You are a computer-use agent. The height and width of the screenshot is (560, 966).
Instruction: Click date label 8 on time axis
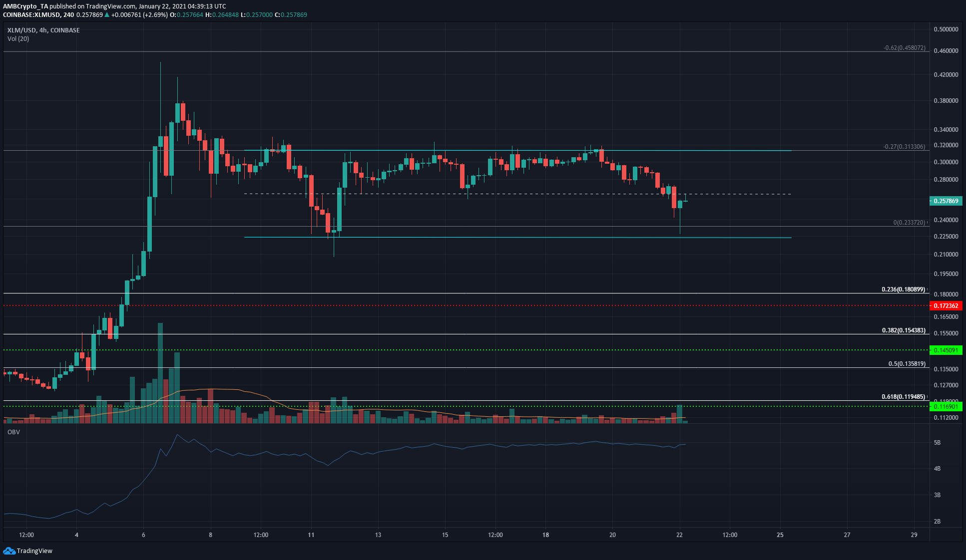tap(210, 535)
